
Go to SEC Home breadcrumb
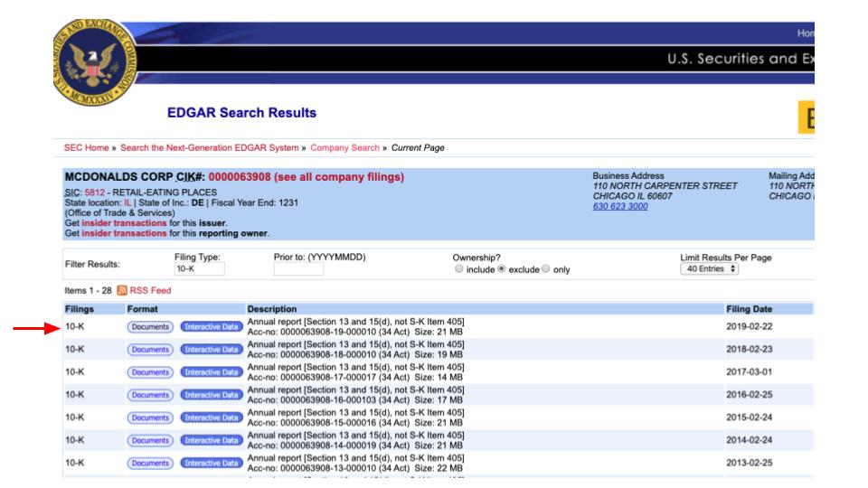tap(87, 147)
